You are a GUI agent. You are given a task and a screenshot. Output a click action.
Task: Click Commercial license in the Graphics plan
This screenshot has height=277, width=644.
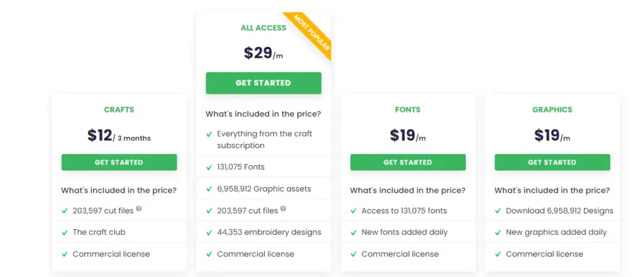544,254
